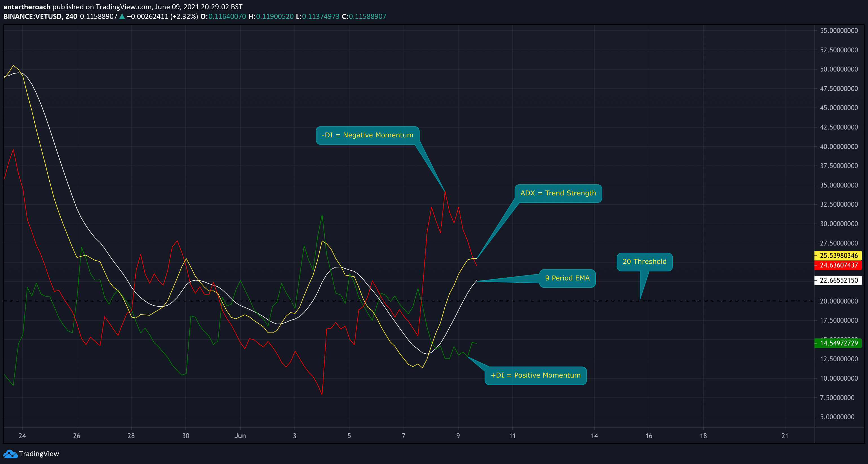Click the entertheroach author name

click(27, 7)
